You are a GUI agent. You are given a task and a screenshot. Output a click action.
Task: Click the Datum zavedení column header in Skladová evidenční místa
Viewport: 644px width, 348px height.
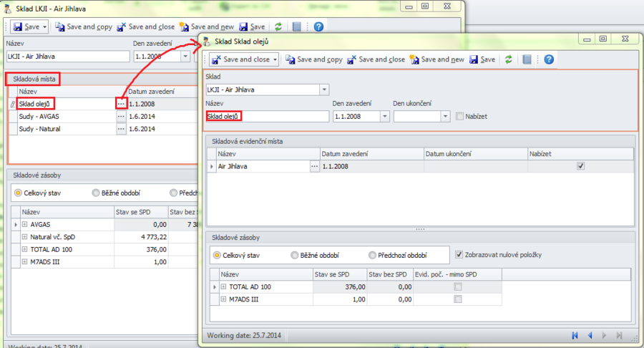[x=371, y=154]
